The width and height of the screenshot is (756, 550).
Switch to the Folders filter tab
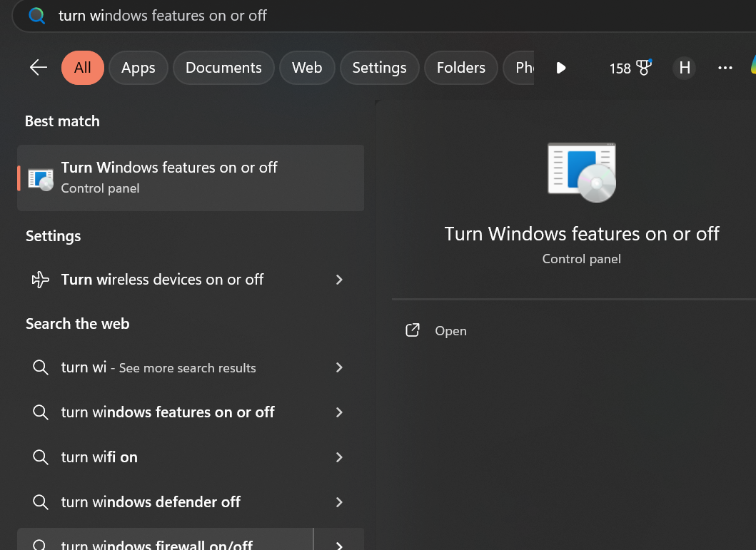coord(461,68)
